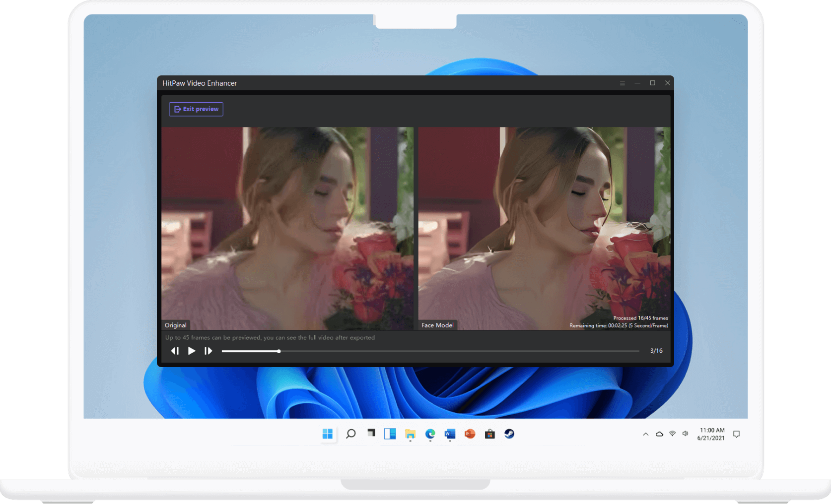This screenshot has height=504, width=831.
Task: Step back to the previous frame
Action: click(x=175, y=351)
